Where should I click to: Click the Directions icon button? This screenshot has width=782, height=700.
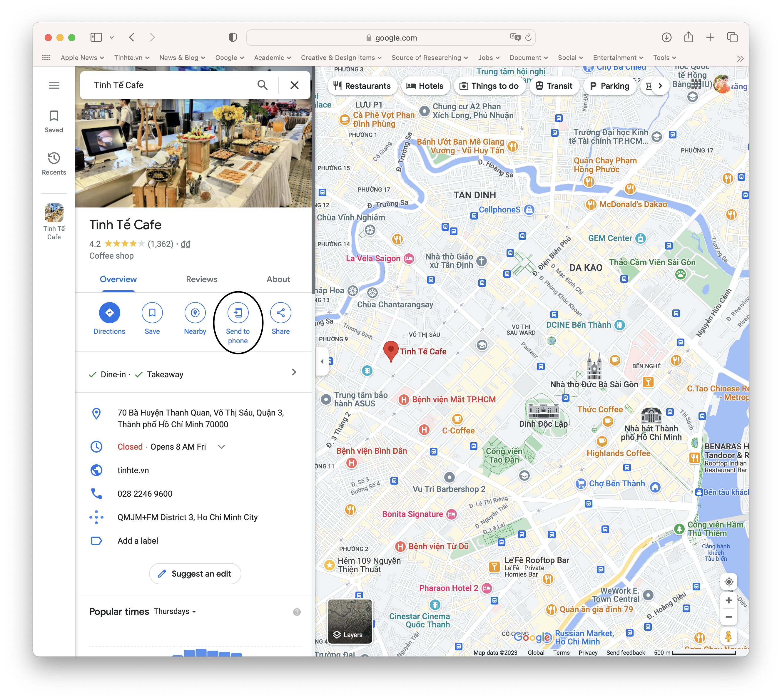coord(109,313)
